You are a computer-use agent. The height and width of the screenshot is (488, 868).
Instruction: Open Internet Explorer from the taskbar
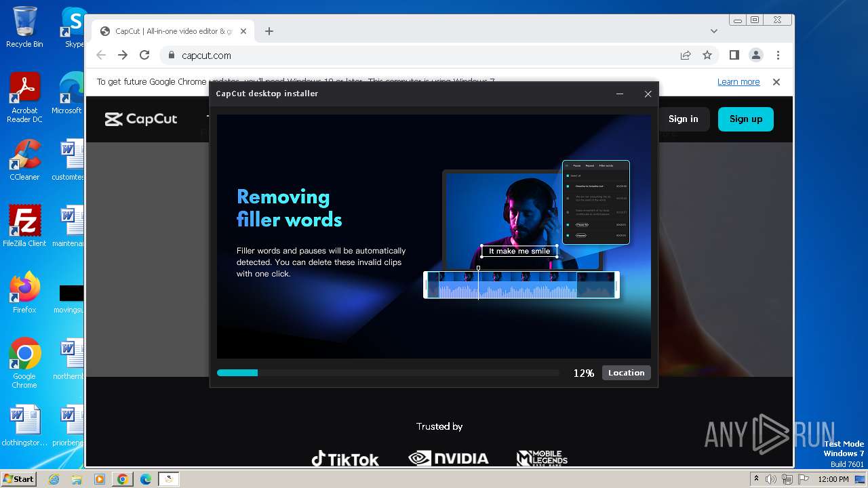54,479
